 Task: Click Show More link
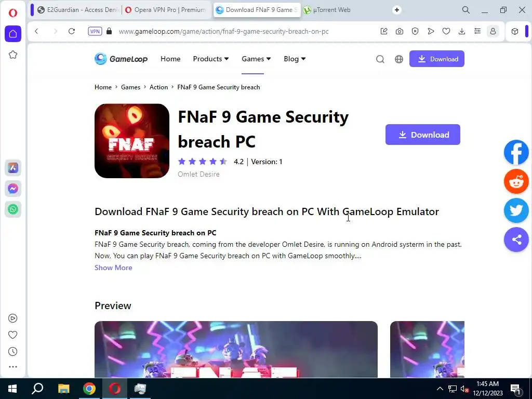(x=113, y=268)
